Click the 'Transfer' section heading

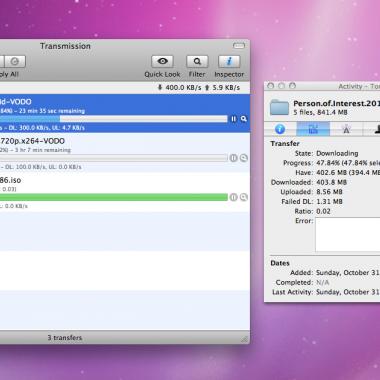point(285,144)
